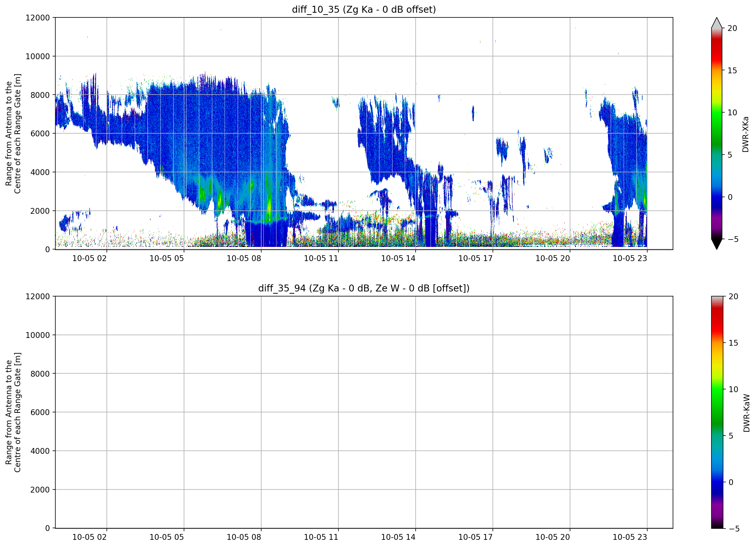756x547 pixels.
Task: Click the '10-05 08' tick under diff_10_35 plot
Action: (244, 259)
